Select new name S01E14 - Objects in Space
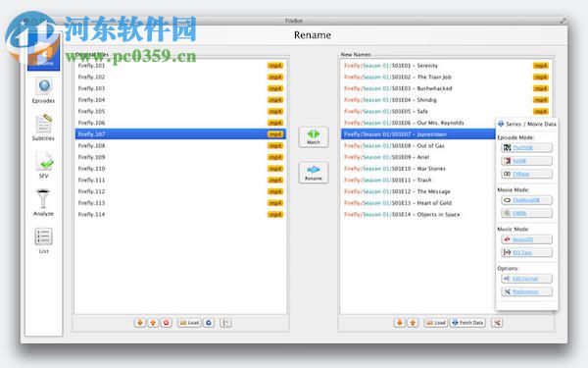 [x=418, y=214]
